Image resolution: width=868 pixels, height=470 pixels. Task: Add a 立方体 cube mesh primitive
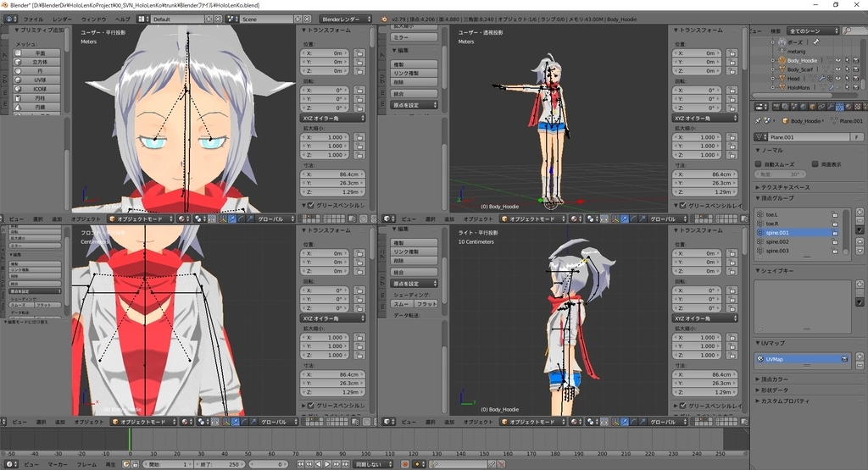[37, 62]
